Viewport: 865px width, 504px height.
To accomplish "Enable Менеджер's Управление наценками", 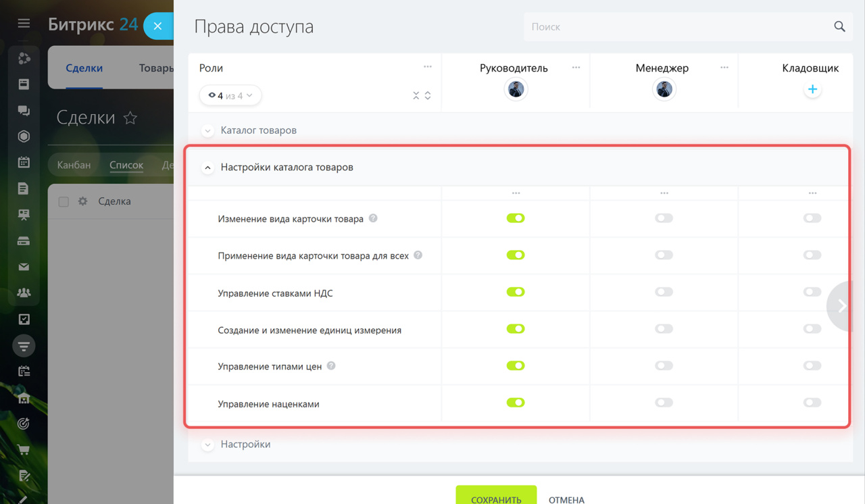I will tap(664, 403).
